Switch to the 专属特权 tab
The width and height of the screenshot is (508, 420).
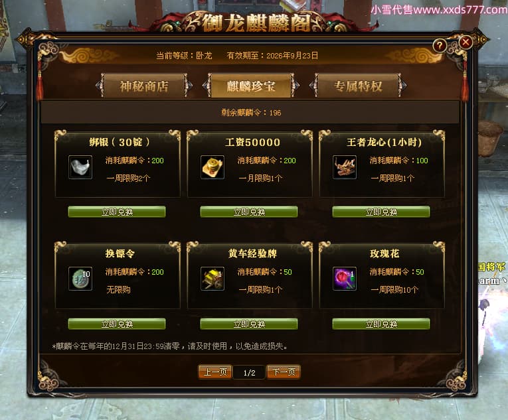point(358,86)
